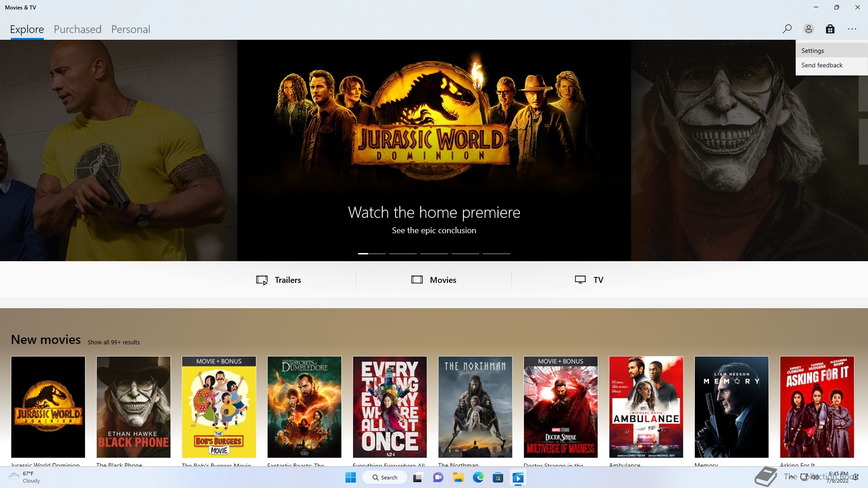The image size is (868, 488).
Task: Open the Trailers category
Action: (278, 280)
